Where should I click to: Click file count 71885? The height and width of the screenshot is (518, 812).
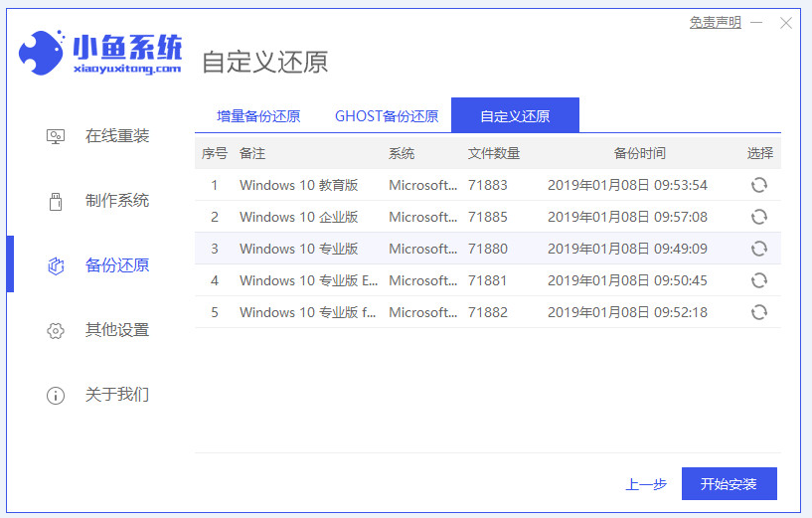[488, 217]
